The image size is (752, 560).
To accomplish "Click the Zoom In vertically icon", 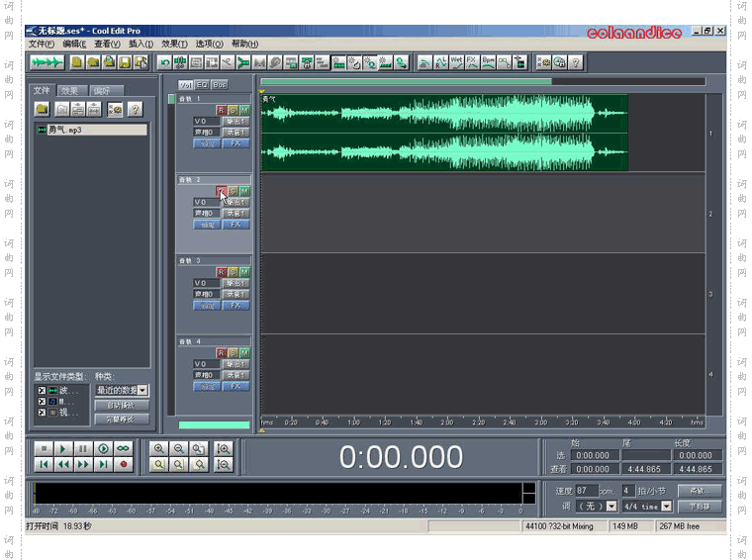I will pyautogui.click(x=224, y=449).
